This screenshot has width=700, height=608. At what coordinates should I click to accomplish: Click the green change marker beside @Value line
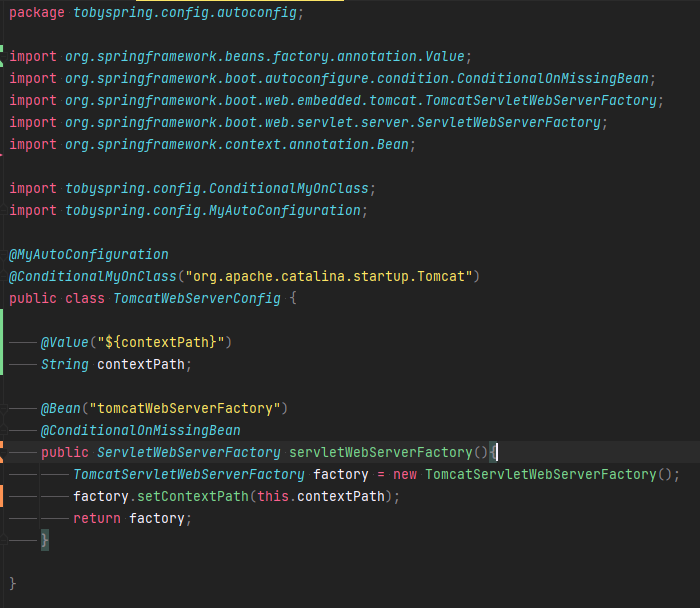point(1,342)
